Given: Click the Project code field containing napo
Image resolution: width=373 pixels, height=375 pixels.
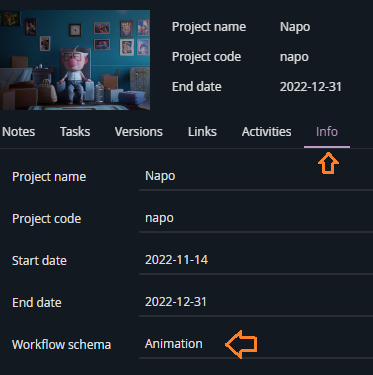Looking at the screenshot, I should click(x=256, y=218).
